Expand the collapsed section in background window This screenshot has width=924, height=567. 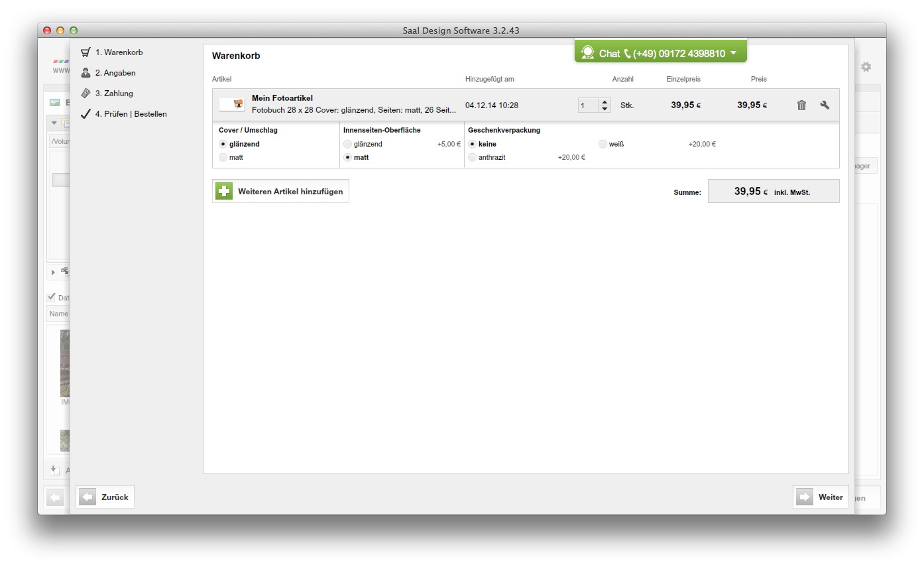coord(54,272)
